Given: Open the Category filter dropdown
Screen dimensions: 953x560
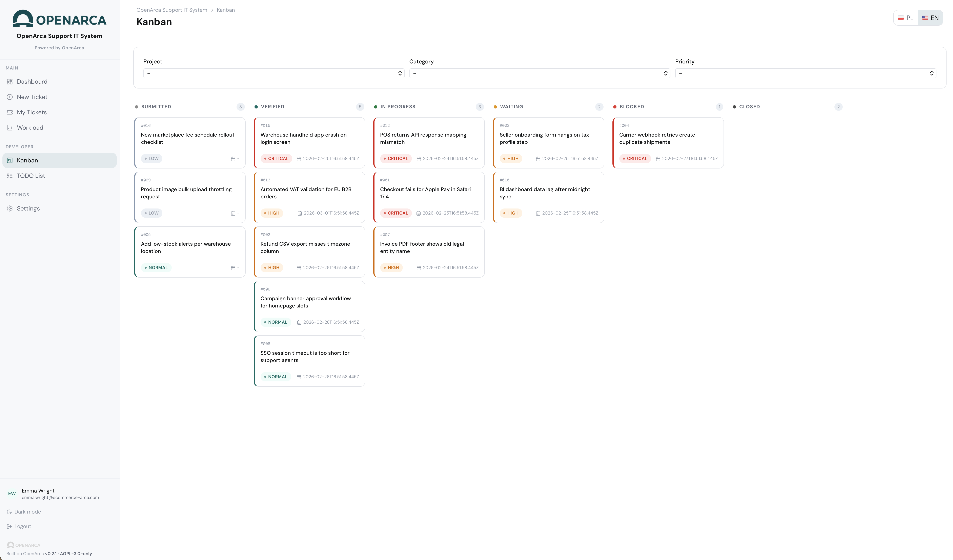Looking at the screenshot, I should pyautogui.click(x=539, y=73).
